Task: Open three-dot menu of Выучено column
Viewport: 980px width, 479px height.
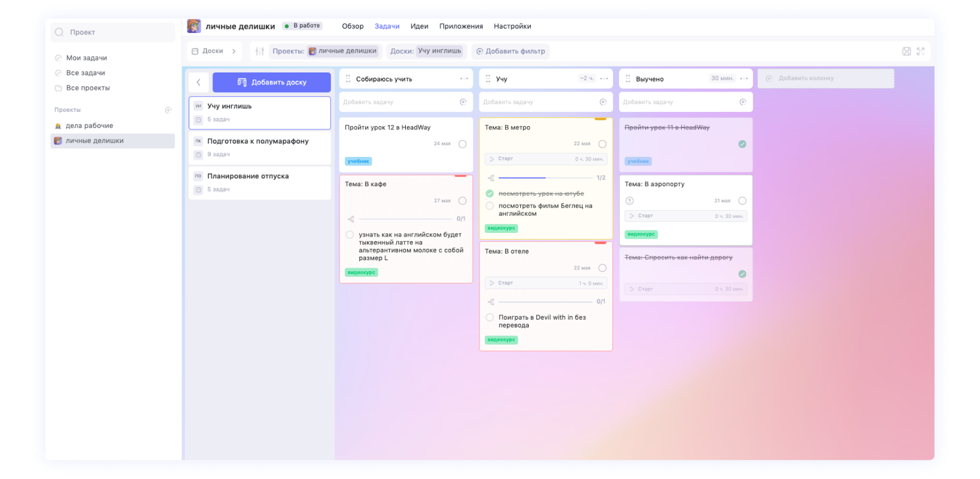Action: 744,79
